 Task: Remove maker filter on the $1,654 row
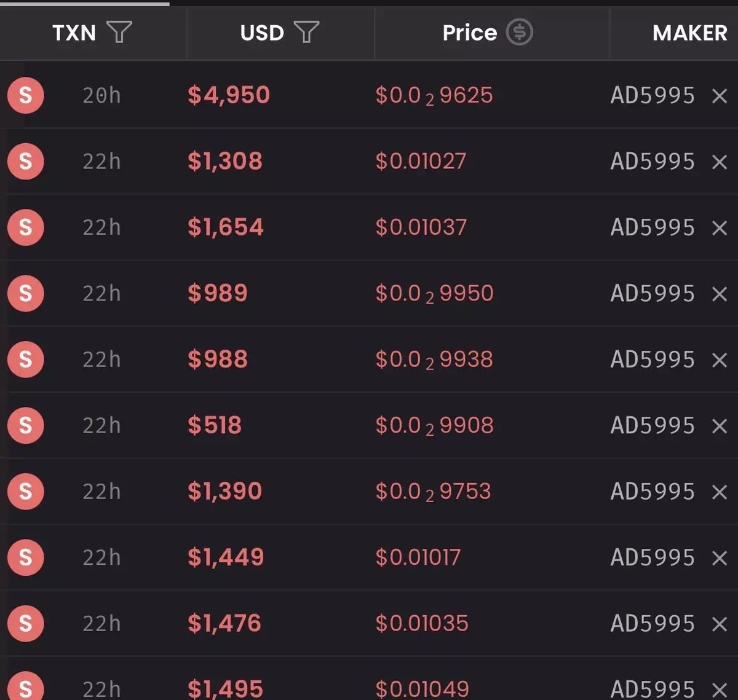click(719, 228)
